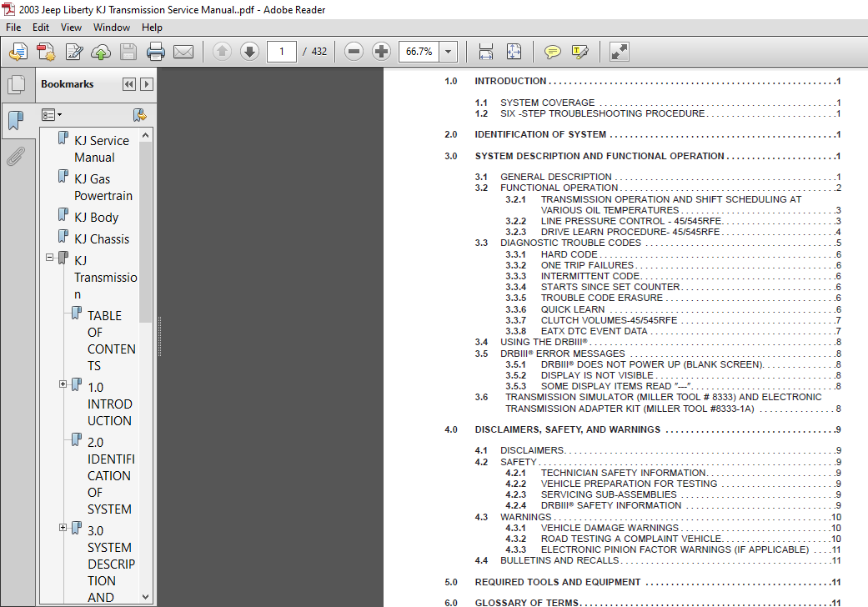Select the KJ Service Manual bookmark
The width and height of the screenshot is (868, 607).
click(101, 149)
